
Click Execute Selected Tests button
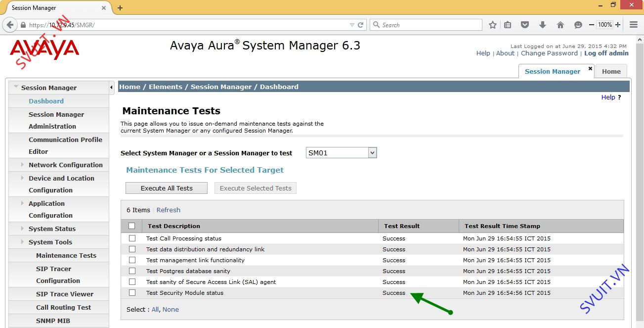pos(256,188)
